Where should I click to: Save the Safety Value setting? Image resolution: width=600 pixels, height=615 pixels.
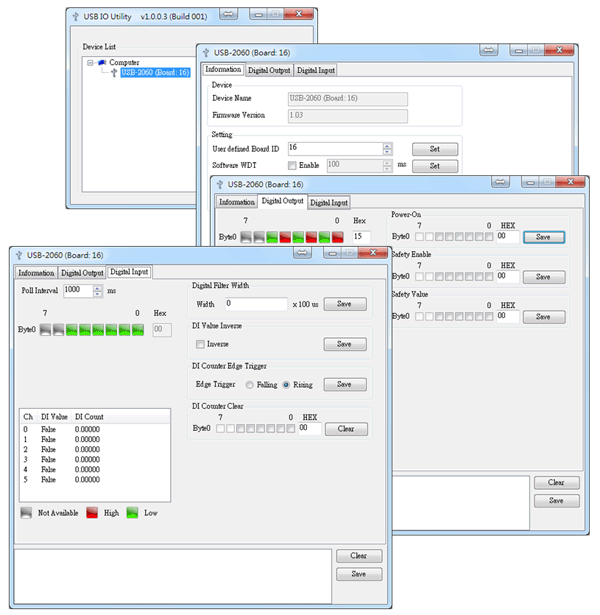tap(544, 317)
